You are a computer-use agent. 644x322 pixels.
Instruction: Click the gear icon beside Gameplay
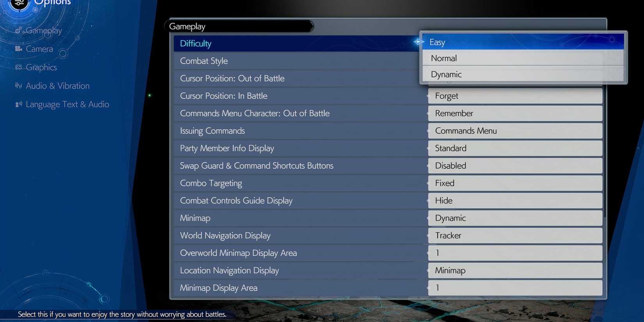(x=18, y=30)
